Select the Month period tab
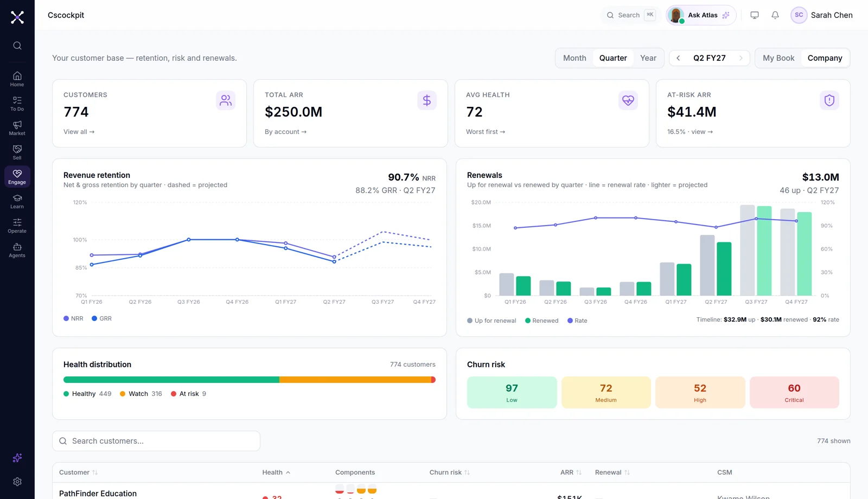Image resolution: width=868 pixels, height=499 pixels. [575, 58]
